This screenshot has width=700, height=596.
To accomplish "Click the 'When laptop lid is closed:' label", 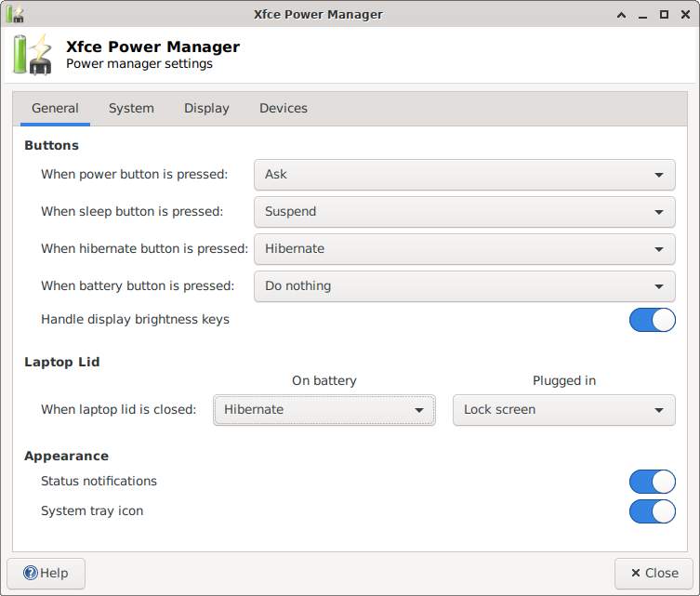I will (119, 409).
